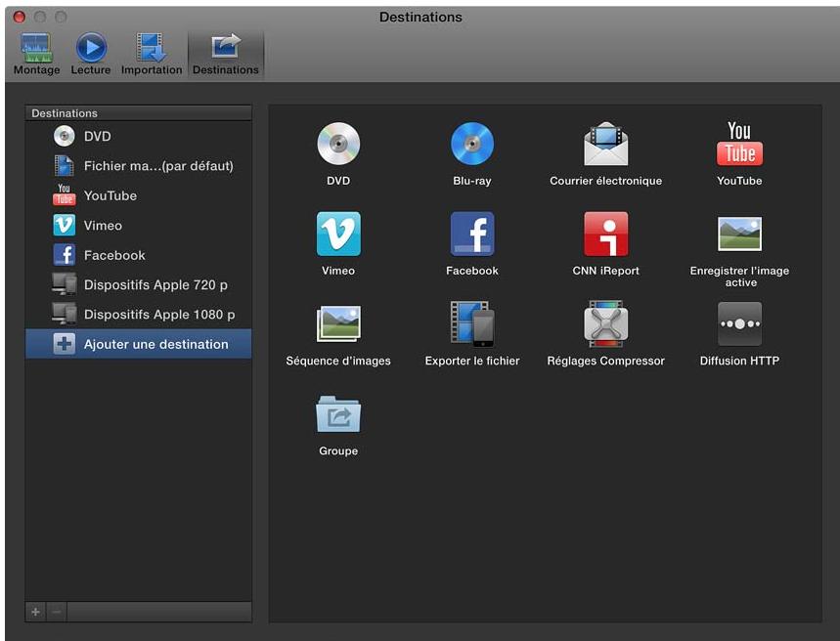Image resolution: width=840 pixels, height=641 pixels.
Task: Click Enregistrer l'image active icon
Action: (x=739, y=234)
